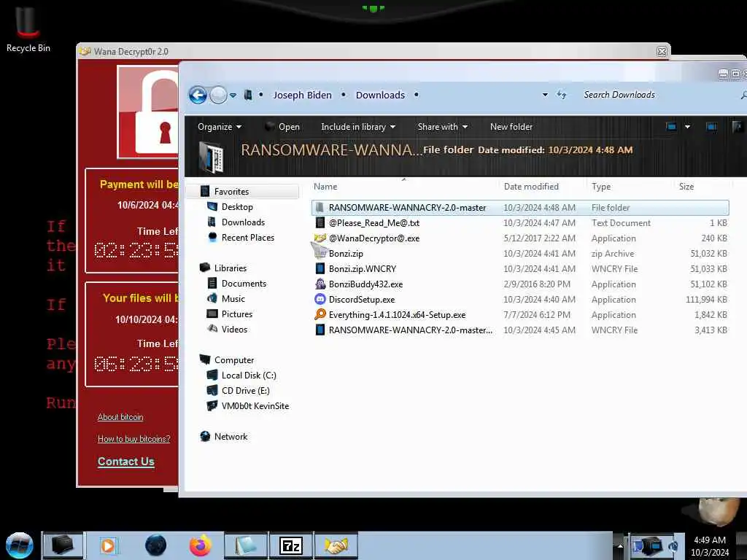Image resolution: width=747 pixels, height=560 pixels.
Task: Select the RANSOMWARE-WANNACRY-2.0-master WNCRY file row
Action: 520,330
